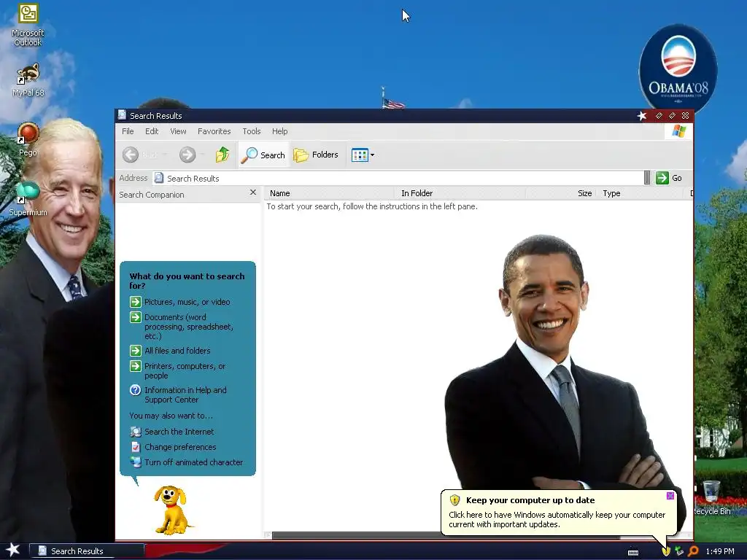The height and width of the screenshot is (560, 747).
Task: Click the Search Results title bar window icon
Action: [x=123, y=115]
